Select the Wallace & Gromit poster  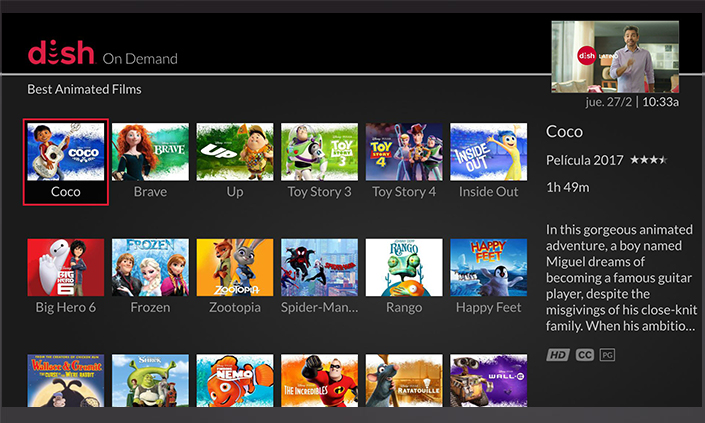pyautogui.click(x=66, y=381)
